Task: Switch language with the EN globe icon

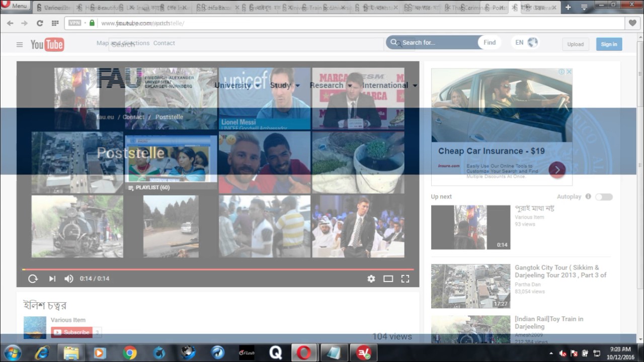Action: click(526, 43)
